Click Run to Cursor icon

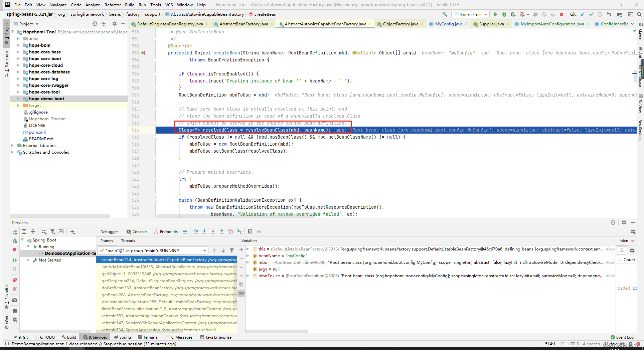[x=239, y=231]
